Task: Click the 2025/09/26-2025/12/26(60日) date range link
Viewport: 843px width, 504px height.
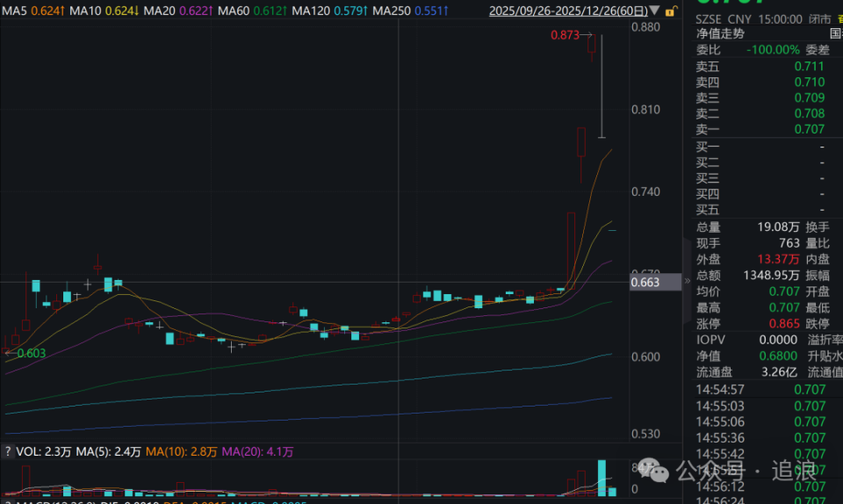Action: click(568, 11)
